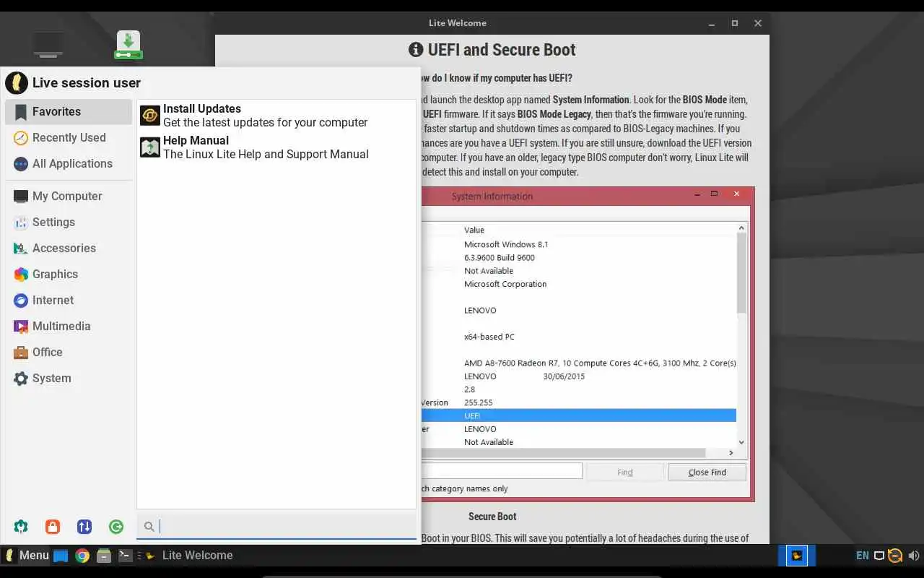
Task: Open the file manager drawer taskbar icon
Action: click(104, 556)
